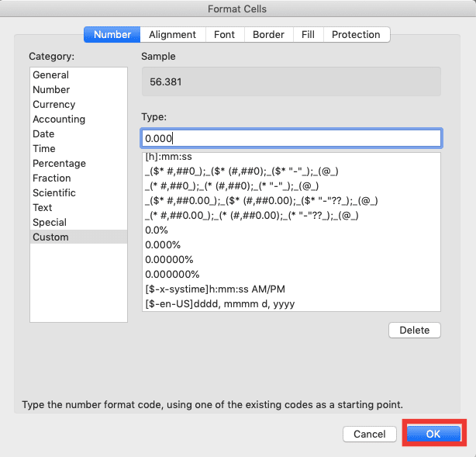476x457 pixels.
Task: Select the 0.00000% format
Action: (291, 260)
